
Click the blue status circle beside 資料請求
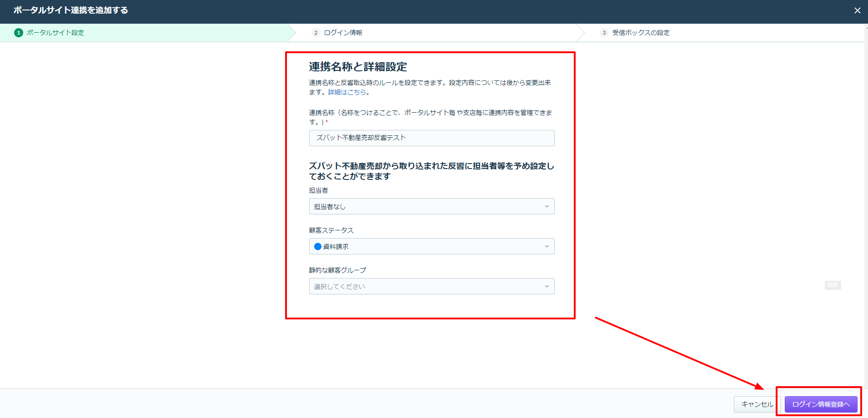coord(318,246)
